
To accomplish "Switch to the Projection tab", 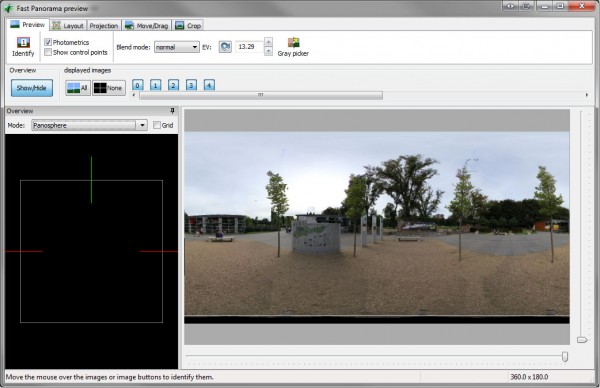I will tap(104, 26).
